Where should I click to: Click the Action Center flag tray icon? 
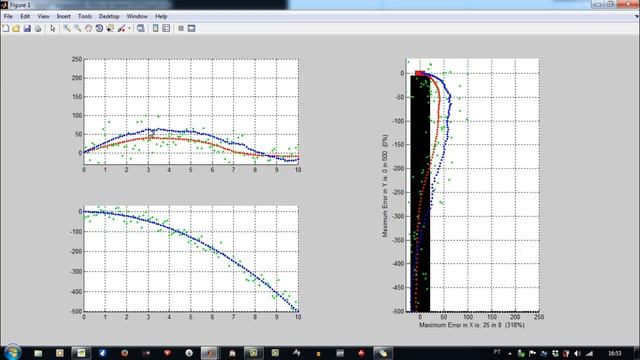pyautogui.click(x=532, y=353)
